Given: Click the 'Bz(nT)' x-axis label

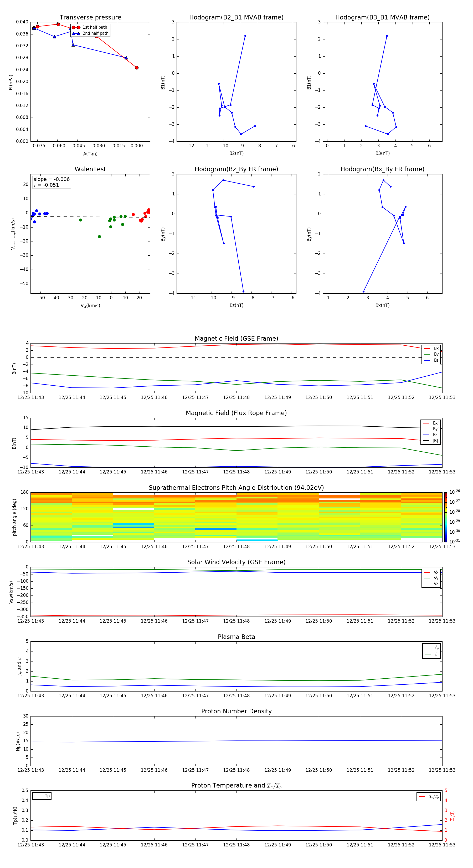Looking at the screenshot, I should pyautogui.click(x=236, y=305).
